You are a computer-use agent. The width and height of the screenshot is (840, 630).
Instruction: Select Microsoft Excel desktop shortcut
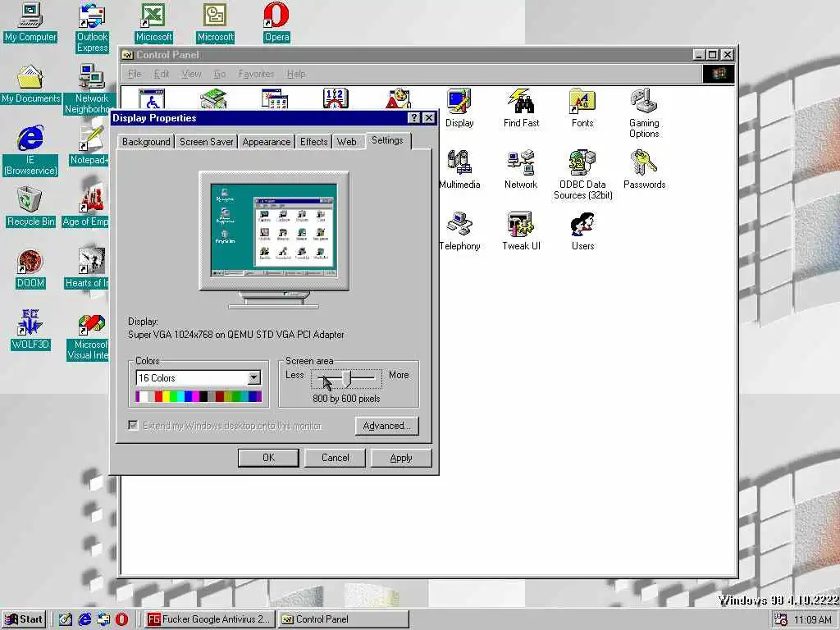(153, 22)
